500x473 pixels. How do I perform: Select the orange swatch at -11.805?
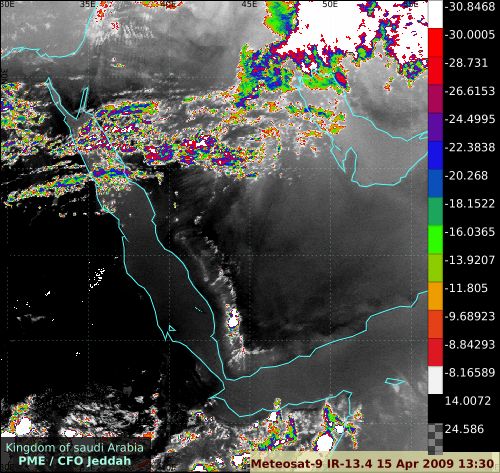(x=435, y=296)
